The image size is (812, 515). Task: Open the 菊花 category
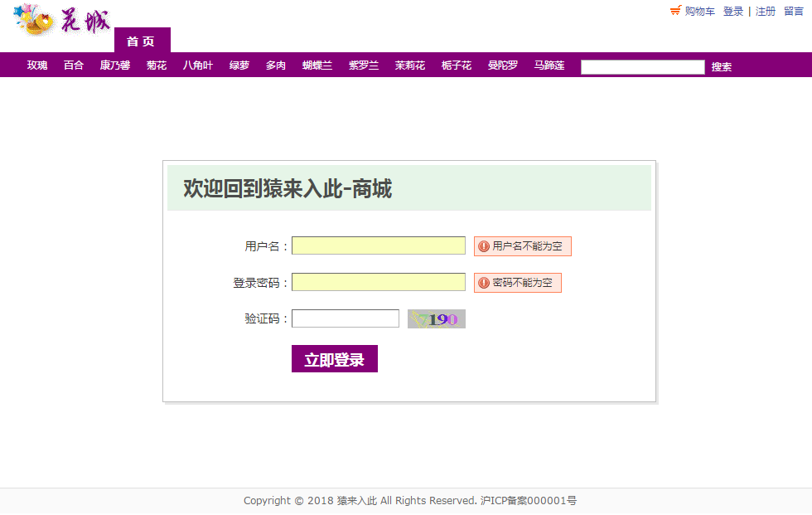[x=157, y=66]
